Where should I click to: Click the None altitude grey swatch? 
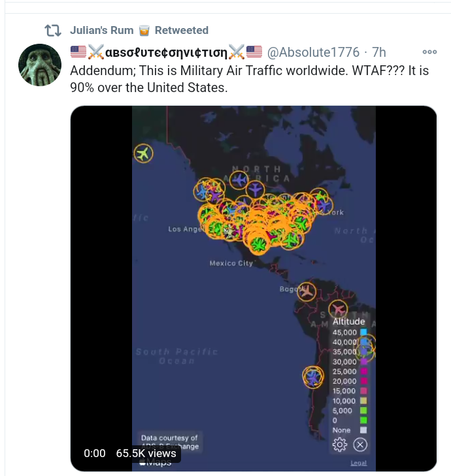[363, 430]
